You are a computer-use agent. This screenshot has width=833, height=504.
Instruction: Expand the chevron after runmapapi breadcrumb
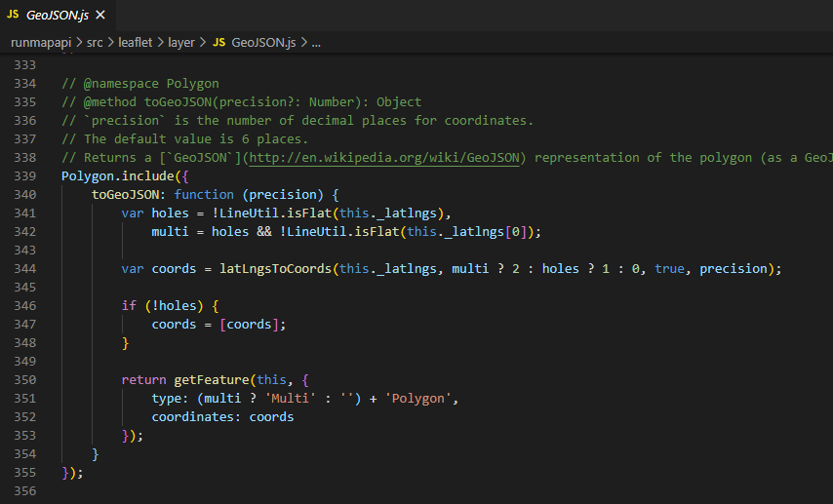[79, 43]
